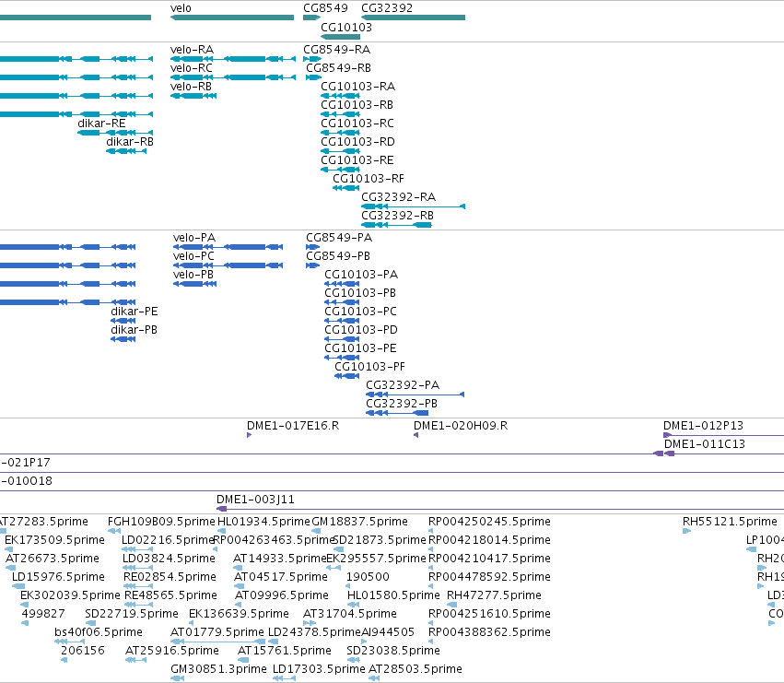Select EST RP004388362.5prime
This screenshot has width=784, height=683.
coord(489,632)
